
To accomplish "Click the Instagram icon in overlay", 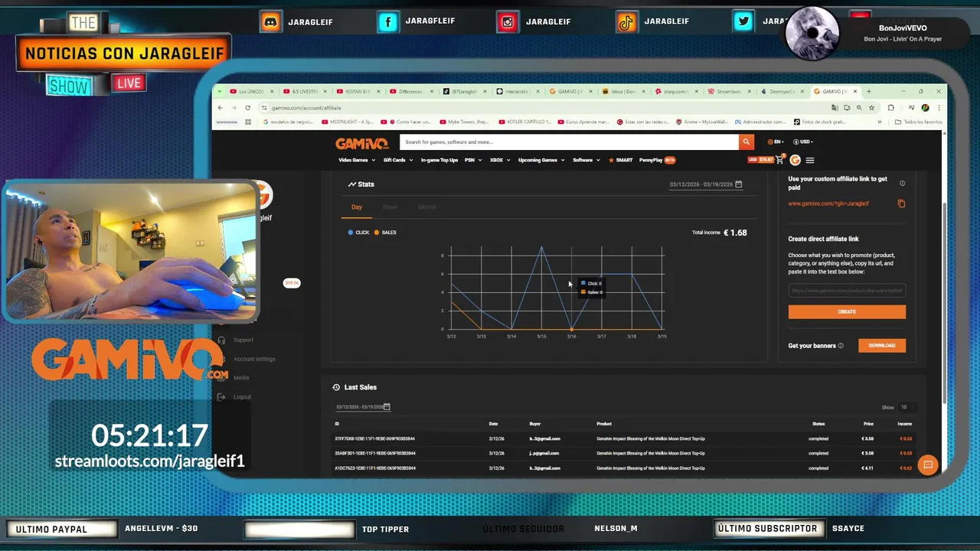I will (x=508, y=22).
